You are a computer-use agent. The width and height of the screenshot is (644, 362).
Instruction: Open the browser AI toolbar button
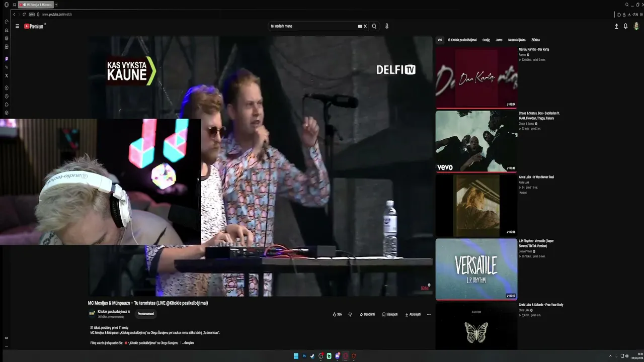635,15
